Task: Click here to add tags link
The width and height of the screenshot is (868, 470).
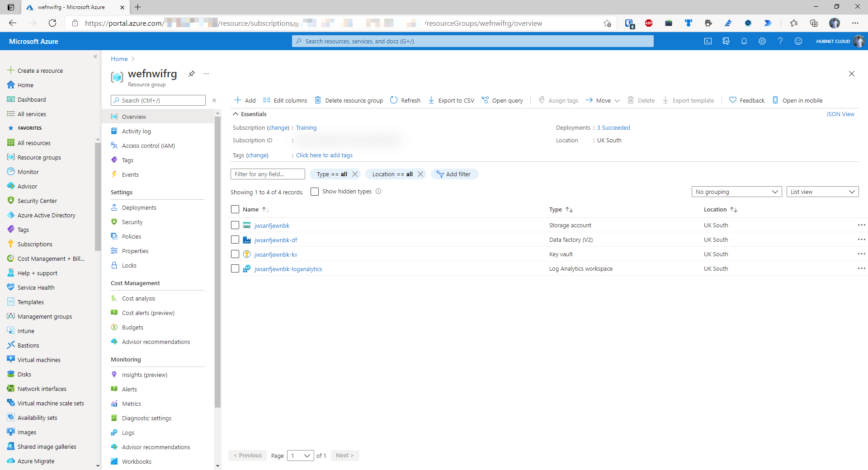Action: pyautogui.click(x=324, y=155)
